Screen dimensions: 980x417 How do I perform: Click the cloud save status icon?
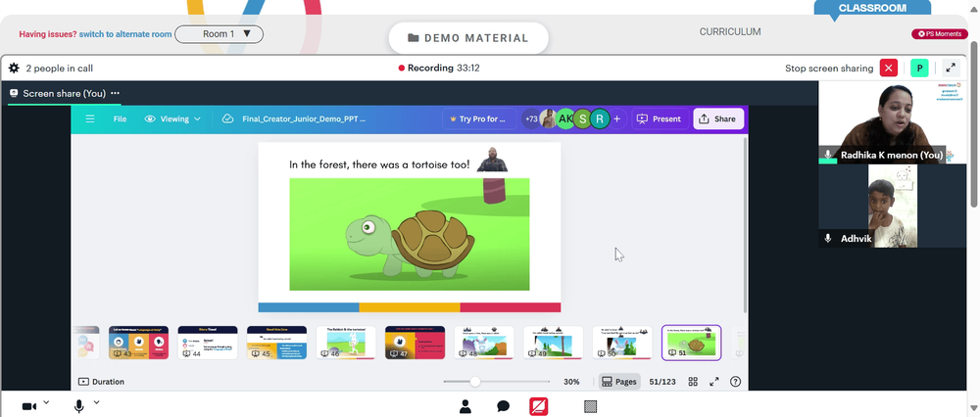pyautogui.click(x=227, y=118)
